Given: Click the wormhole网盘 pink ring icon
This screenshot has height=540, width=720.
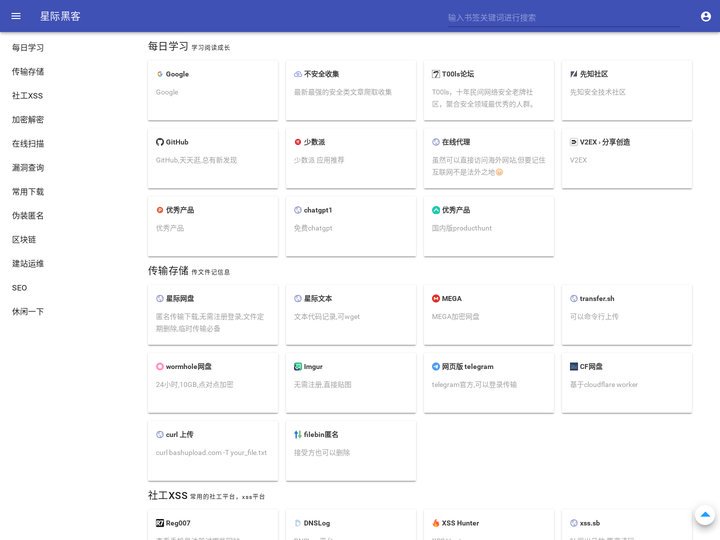Looking at the screenshot, I should (160, 366).
